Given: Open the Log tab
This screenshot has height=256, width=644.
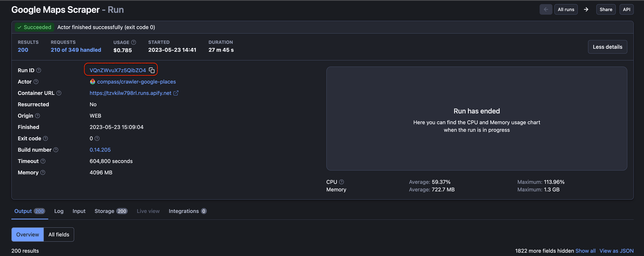Looking at the screenshot, I should pos(59,211).
